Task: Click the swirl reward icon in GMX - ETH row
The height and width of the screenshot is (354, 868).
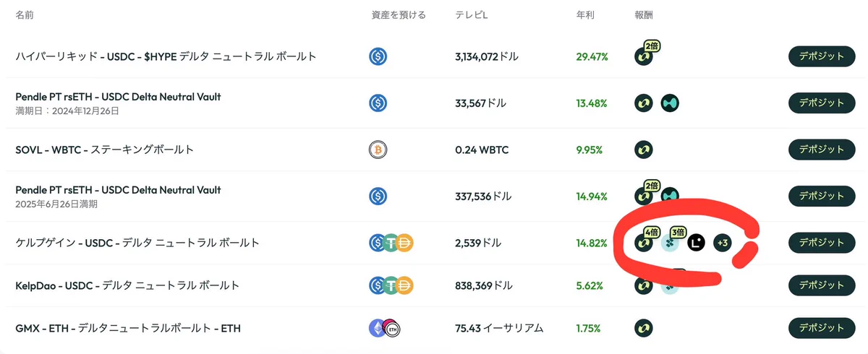Action: [644, 329]
